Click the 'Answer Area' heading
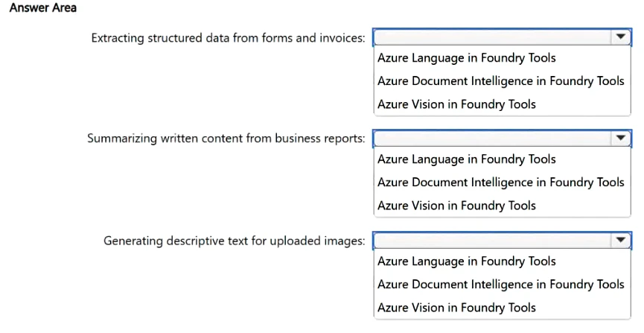The width and height of the screenshot is (644, 333). [42, 7]
